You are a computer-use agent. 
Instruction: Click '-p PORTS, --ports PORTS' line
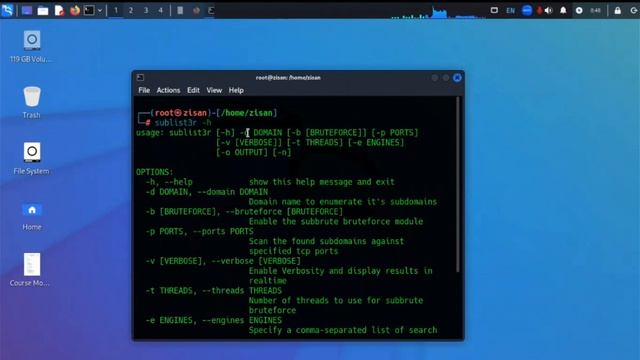point(200,231)
